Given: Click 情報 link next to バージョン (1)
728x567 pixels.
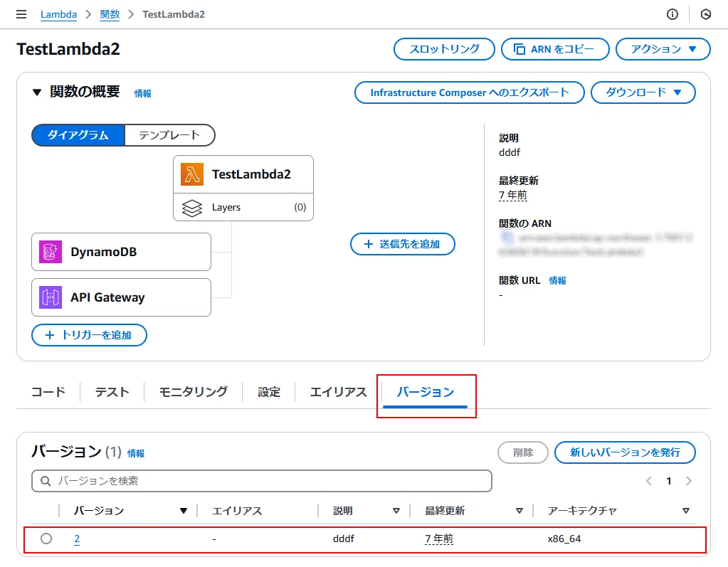Looking at the screenshot, I should click(x=136, y=453).
